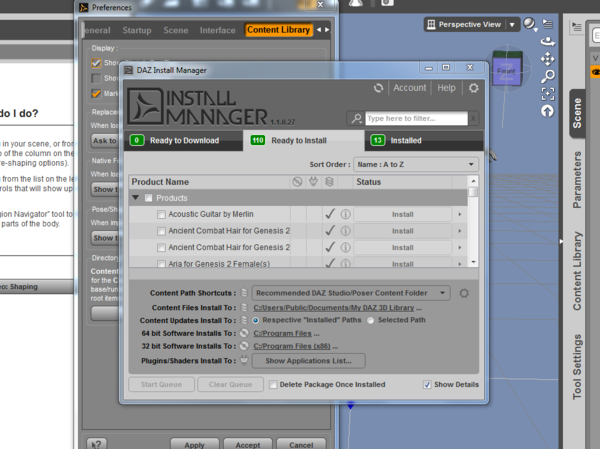Viewport: 600px width, 449px height.
Task: Install Acoustic Guitar by Merlin
Action: tap(403, 214)
